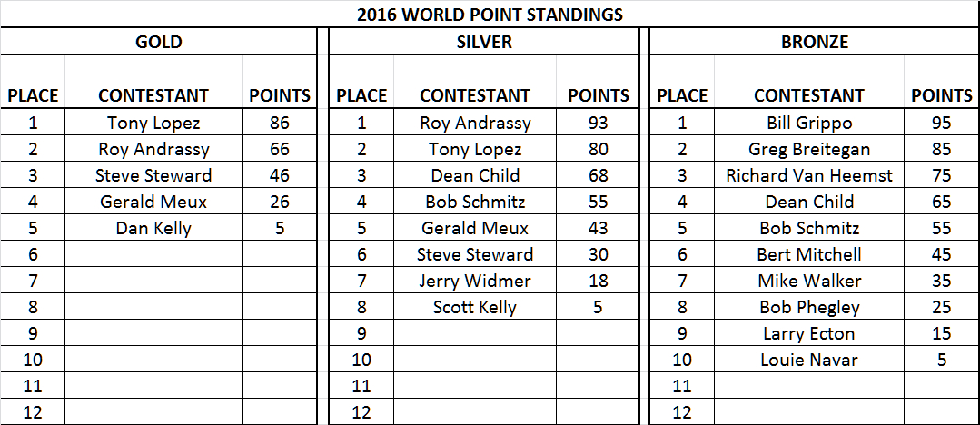This screenshot has height=425, width=980.
Task: Click the Silver points cell showing 93
Action: click(x=598, y=123)
